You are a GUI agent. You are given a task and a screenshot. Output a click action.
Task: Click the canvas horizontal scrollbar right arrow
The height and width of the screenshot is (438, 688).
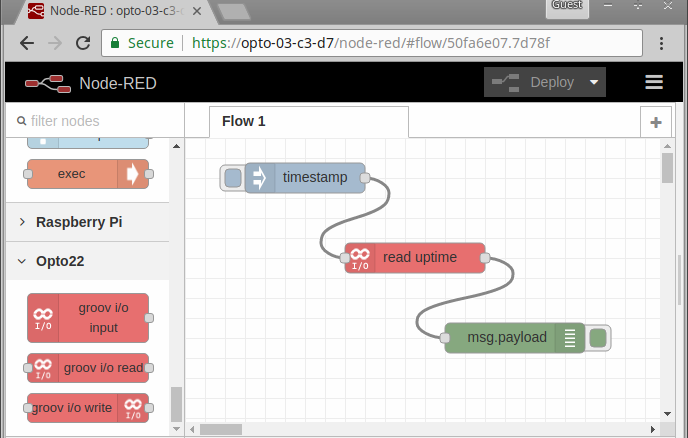coord(653,429)
